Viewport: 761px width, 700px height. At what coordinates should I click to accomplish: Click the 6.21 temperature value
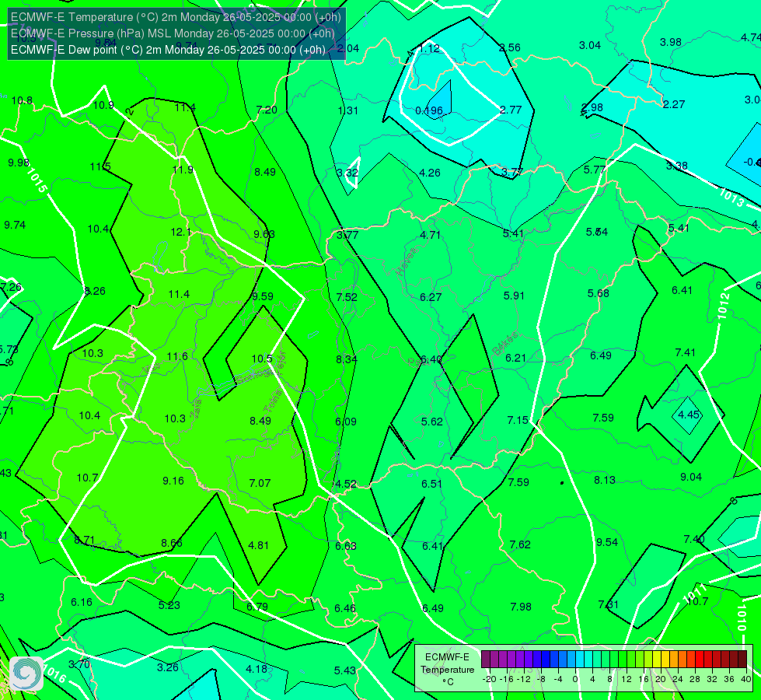(516, 358)
